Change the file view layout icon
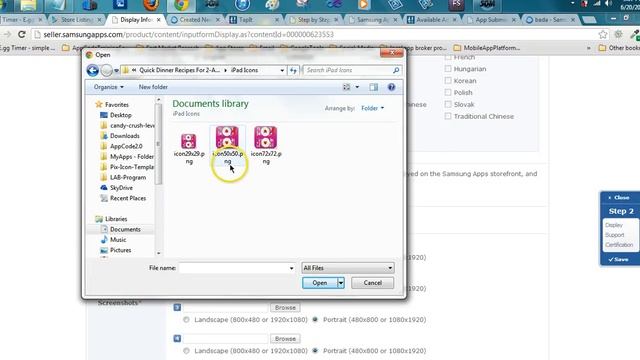Image resolution: width=640 pixels, height=360 pixels. [x=347, y=87]
